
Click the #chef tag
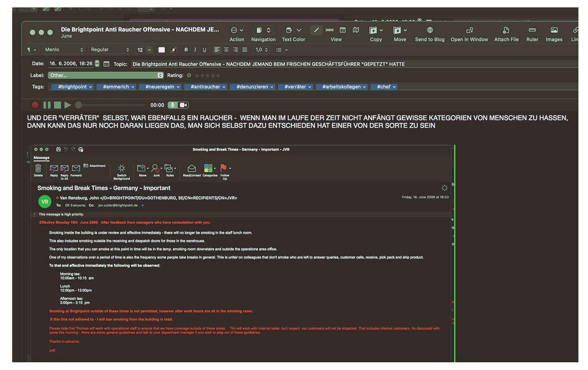click(x=384, y=87)
